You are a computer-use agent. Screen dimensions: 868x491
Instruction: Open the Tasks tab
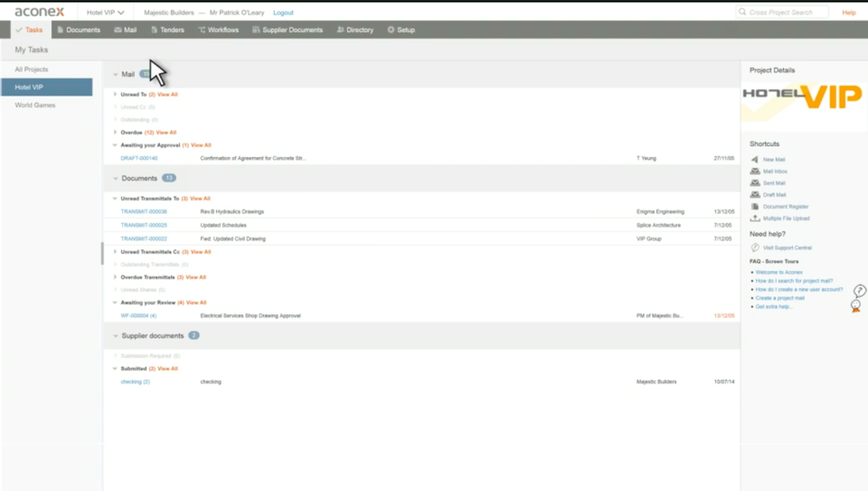pyautogui.click(x=30, y=30)
